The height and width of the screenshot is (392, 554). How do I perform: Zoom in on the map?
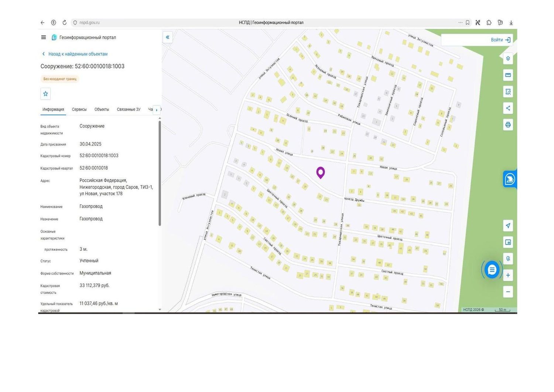click(508, 275)
